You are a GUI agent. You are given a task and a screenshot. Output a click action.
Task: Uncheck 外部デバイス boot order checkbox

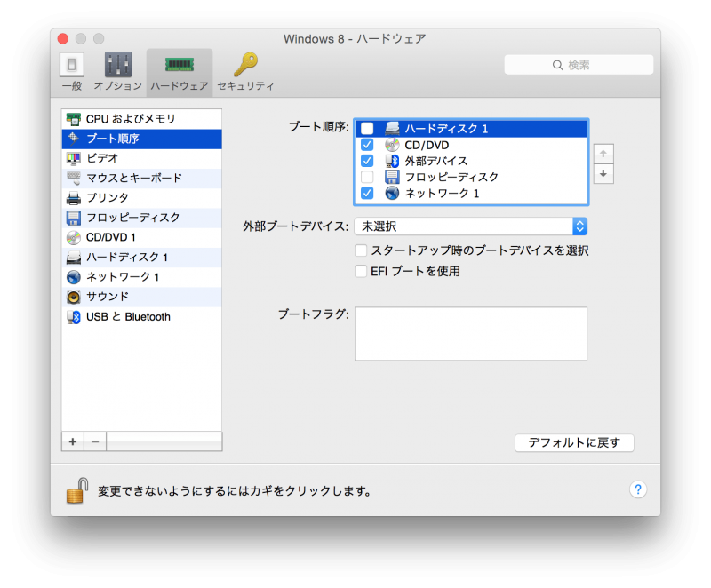pos(367,161)
